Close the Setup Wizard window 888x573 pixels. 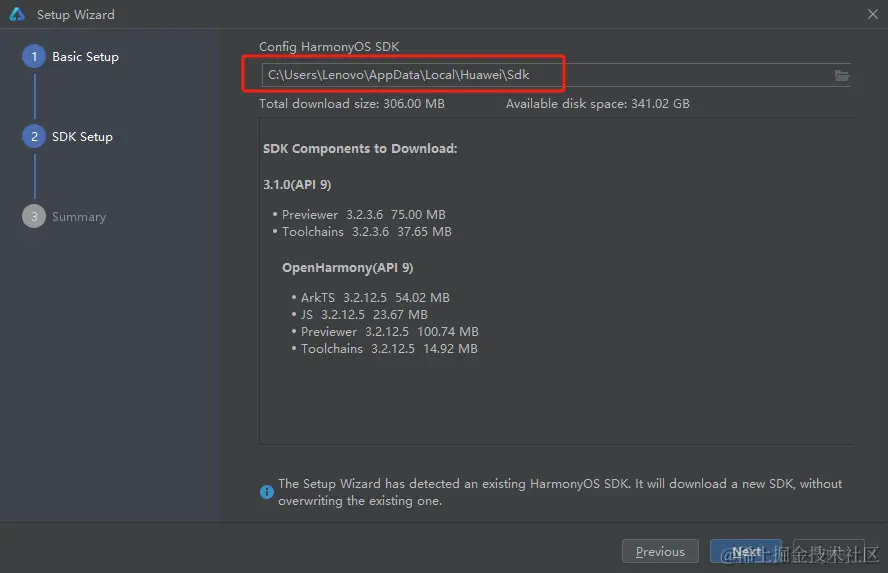tap(873, 14)
